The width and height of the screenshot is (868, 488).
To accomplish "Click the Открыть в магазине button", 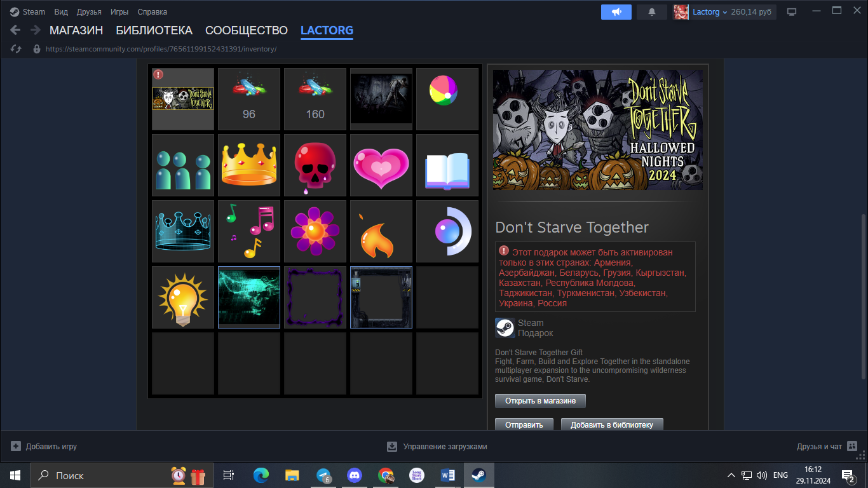I will click(x=540, y=401).
